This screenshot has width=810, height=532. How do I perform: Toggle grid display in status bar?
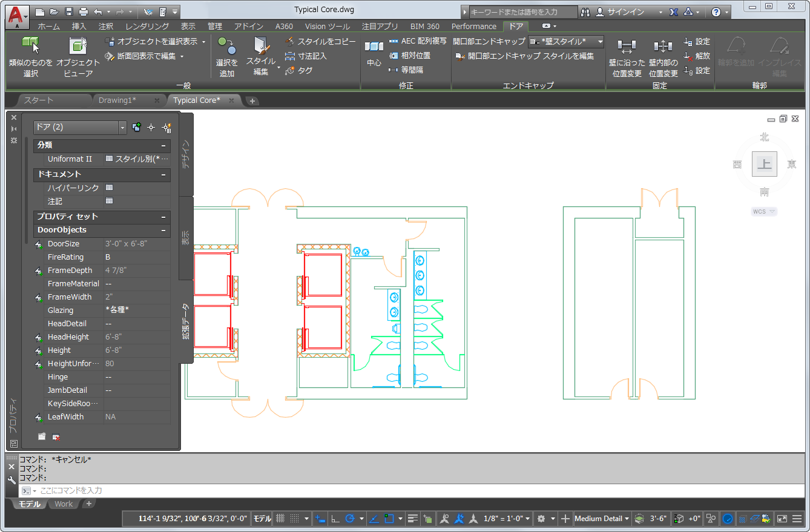[280, 519]
